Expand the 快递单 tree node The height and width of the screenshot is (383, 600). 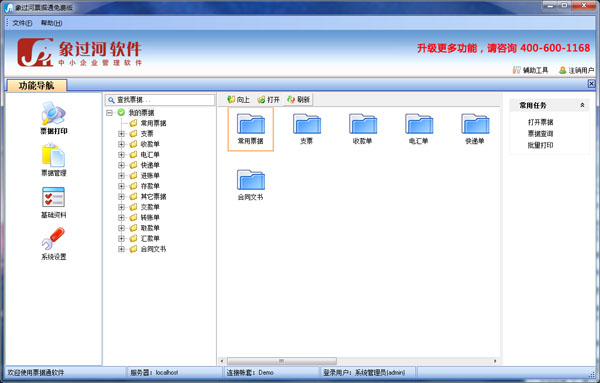click(x=121, y=165)
